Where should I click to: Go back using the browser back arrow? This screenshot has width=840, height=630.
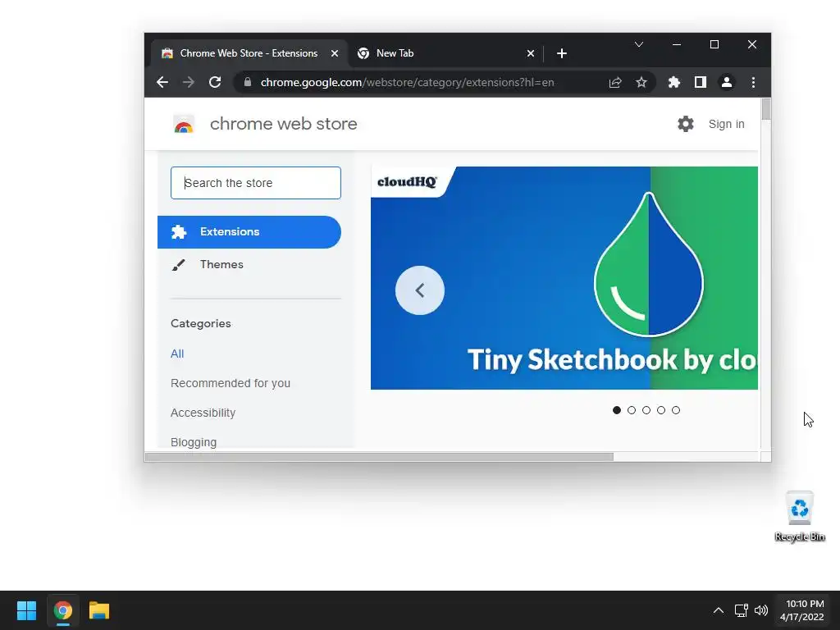162,83
